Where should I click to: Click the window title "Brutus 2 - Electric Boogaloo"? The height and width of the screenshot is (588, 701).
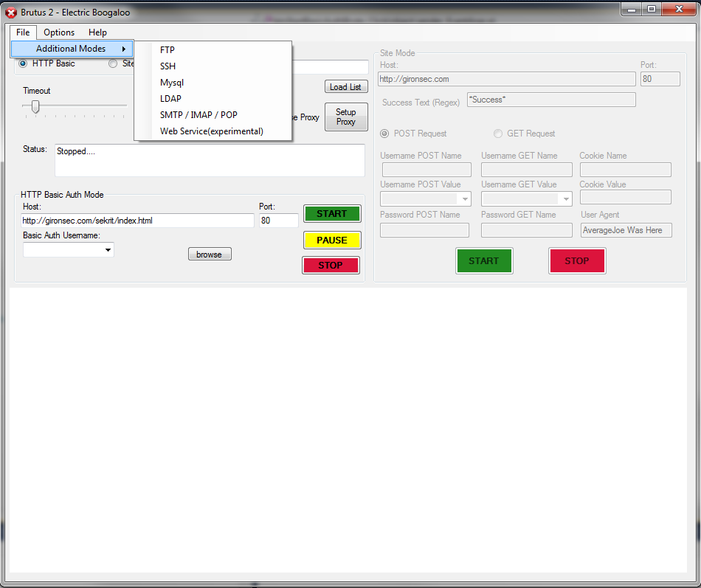[x=75, y=13]
